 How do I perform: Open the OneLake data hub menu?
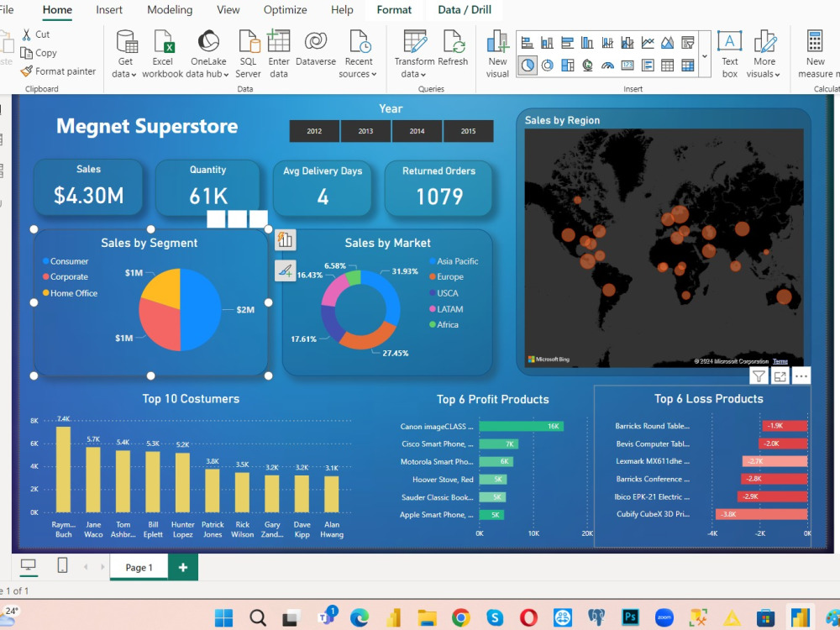tap(207, 54)
